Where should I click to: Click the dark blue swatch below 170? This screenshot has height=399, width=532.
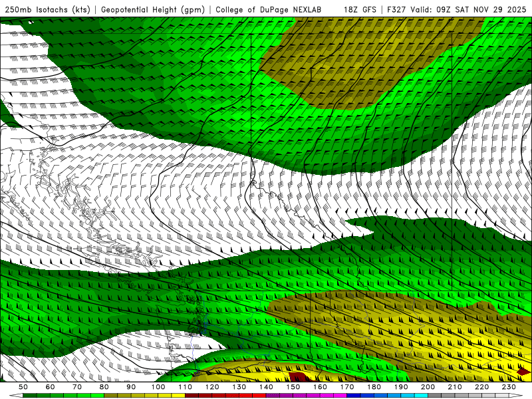[x=354, y=395]
